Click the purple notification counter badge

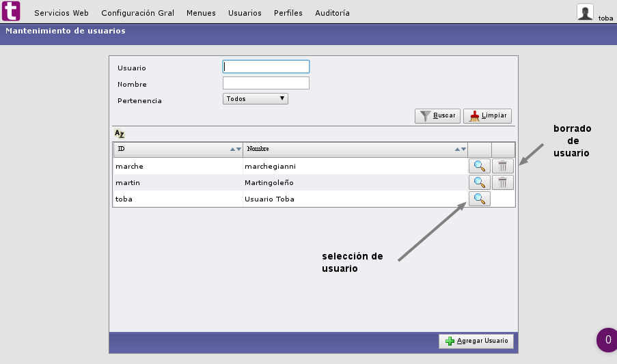point(607,339)
